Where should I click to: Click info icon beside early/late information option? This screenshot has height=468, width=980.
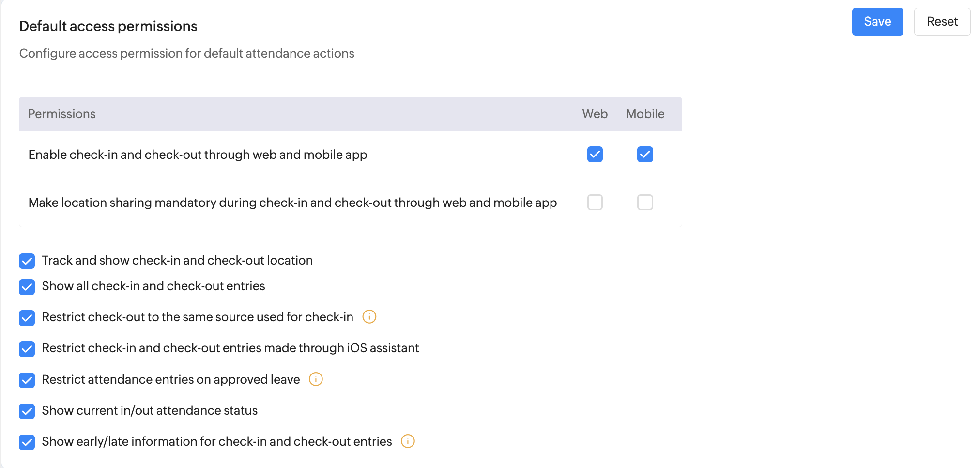[408, 441]
